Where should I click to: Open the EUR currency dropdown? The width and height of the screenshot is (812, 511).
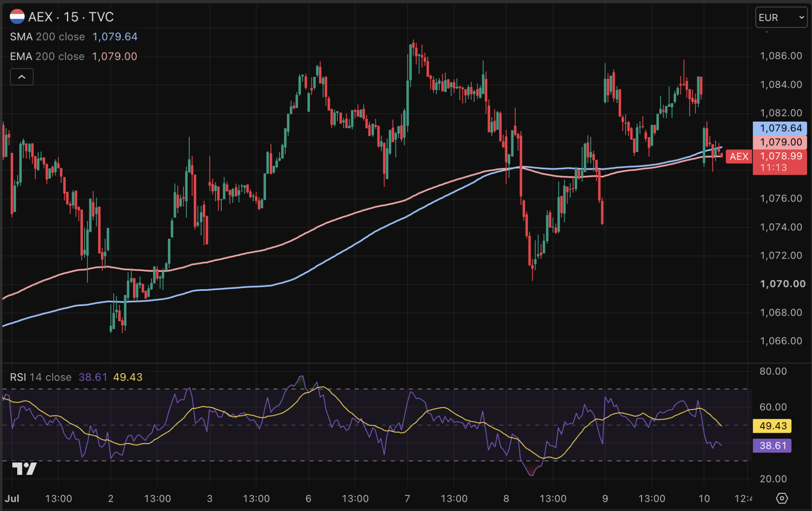[x=781, y=18]
